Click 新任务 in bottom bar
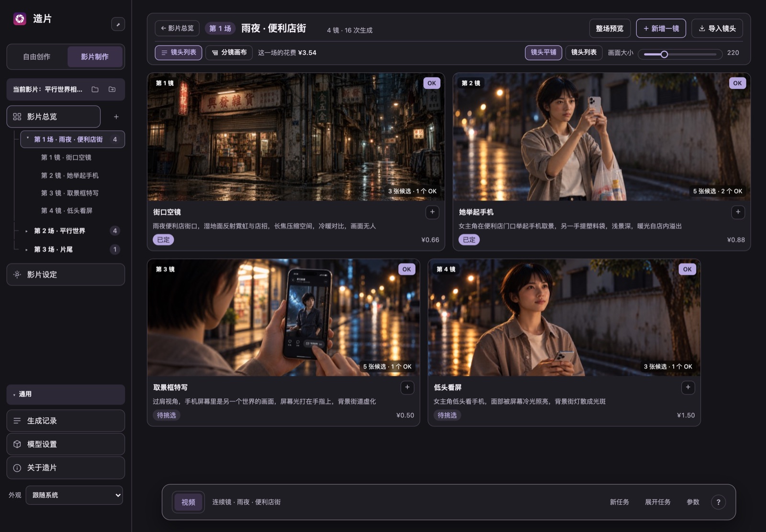This screenshot has width=766, height=532. click(619, 502)
